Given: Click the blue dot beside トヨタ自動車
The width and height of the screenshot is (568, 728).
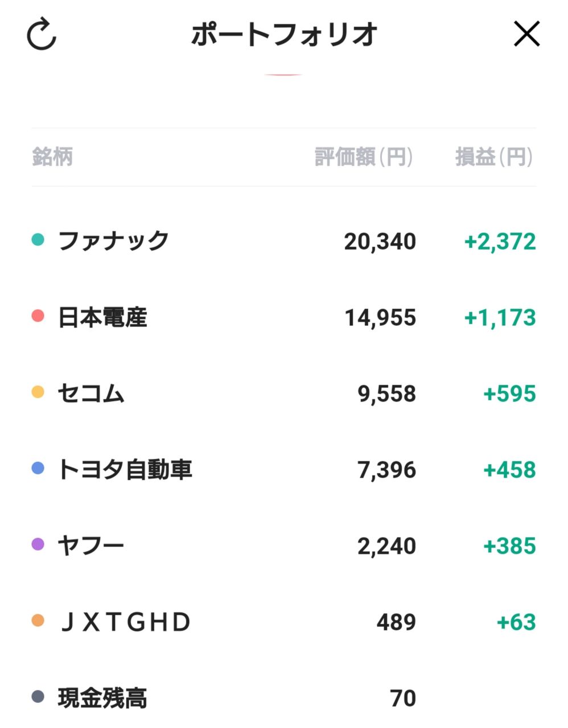Looking at the screenshot, I should pos(38,468).
